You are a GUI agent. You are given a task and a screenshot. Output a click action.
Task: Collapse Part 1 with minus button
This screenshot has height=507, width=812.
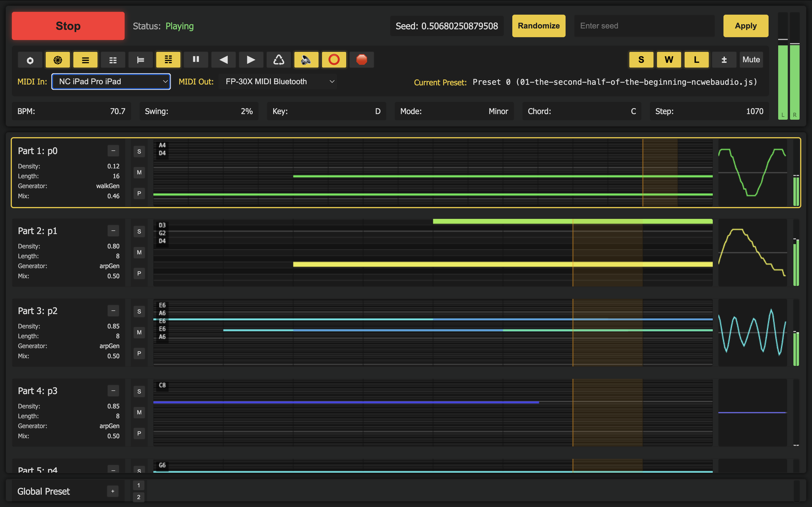click(113, 151)
